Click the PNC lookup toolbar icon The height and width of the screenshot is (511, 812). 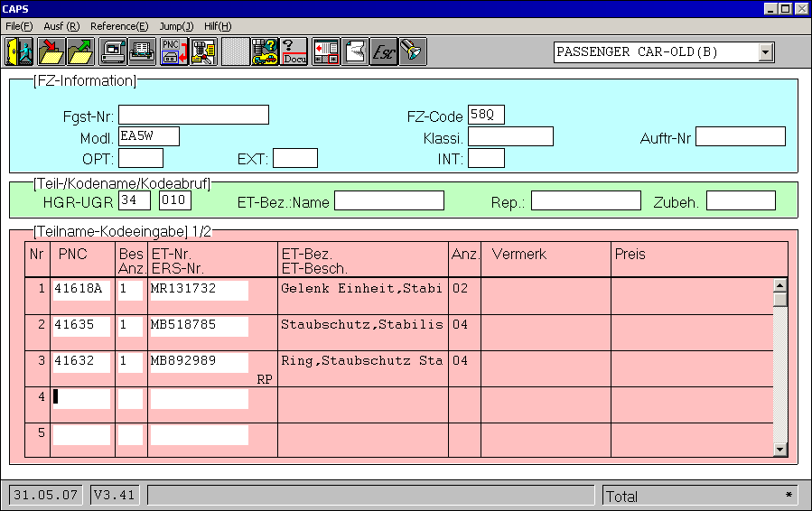tap(173, 51)
